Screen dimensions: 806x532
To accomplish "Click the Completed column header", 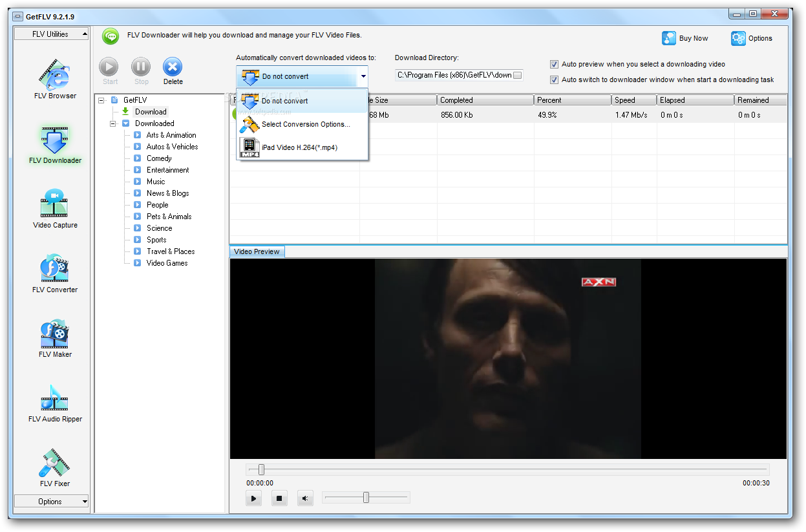I will click(x=485, y=100).
